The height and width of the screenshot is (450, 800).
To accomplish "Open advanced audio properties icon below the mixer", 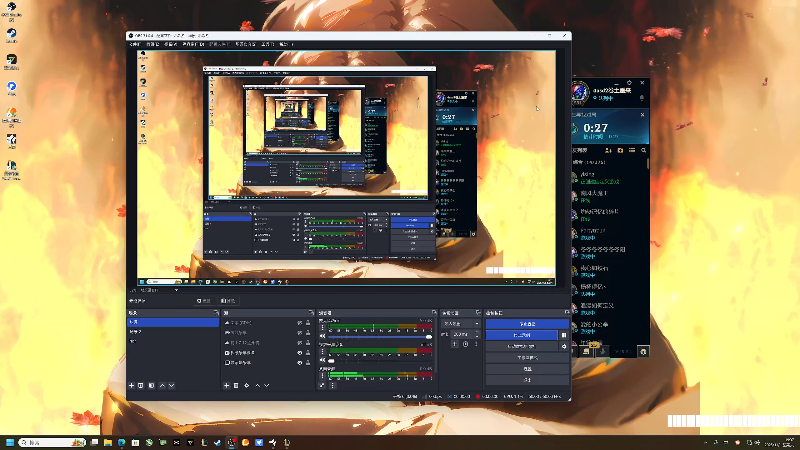I will 322,386.
